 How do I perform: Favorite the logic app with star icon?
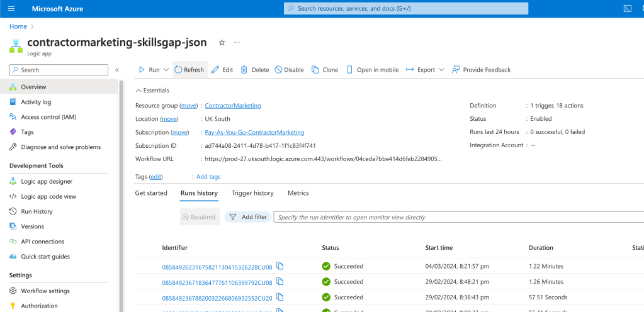(x=222, y=42)
